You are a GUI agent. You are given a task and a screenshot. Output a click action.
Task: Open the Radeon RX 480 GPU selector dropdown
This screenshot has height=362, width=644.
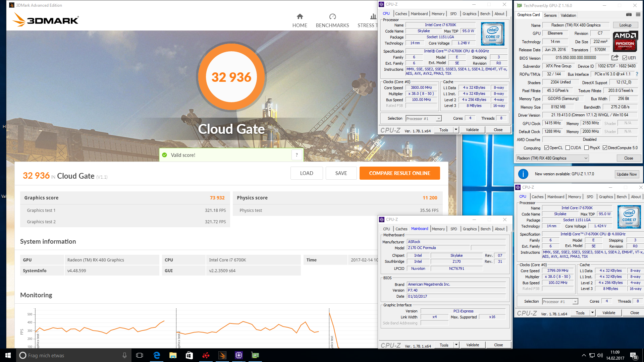(552, 158)
